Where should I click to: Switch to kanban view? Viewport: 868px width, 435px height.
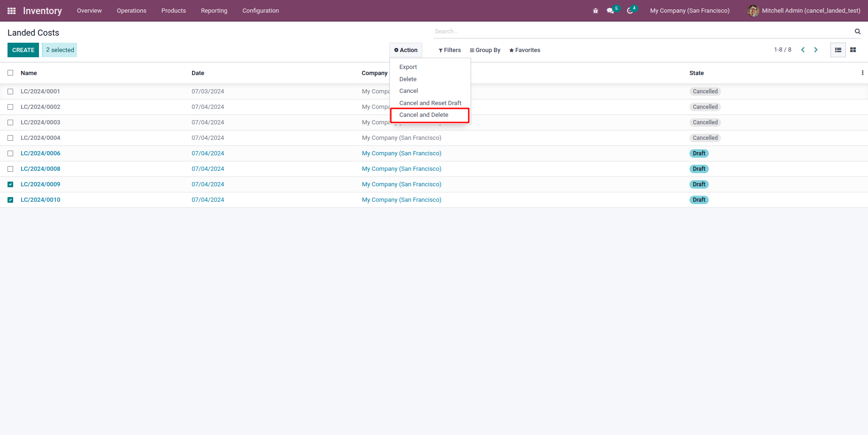(x=853, y=50)
